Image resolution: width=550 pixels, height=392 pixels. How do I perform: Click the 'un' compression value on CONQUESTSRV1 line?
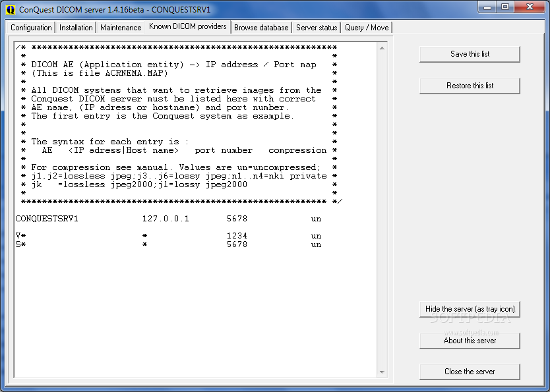(316, 219)
